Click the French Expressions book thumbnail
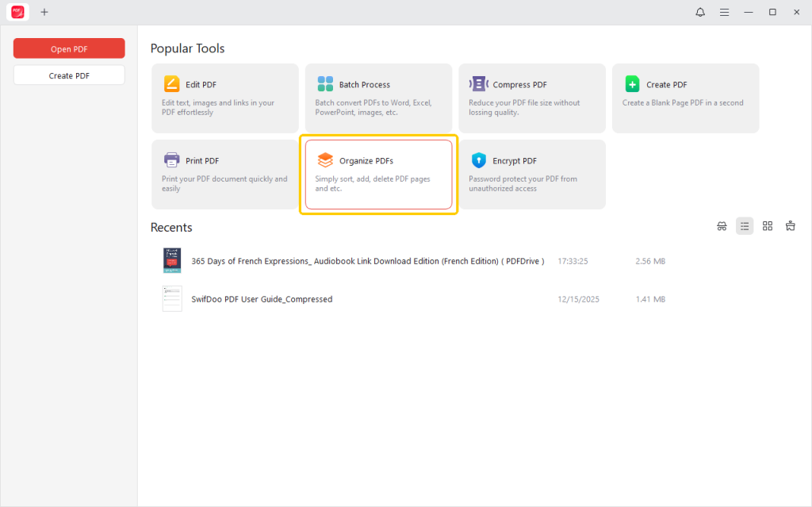 point(172,261)
